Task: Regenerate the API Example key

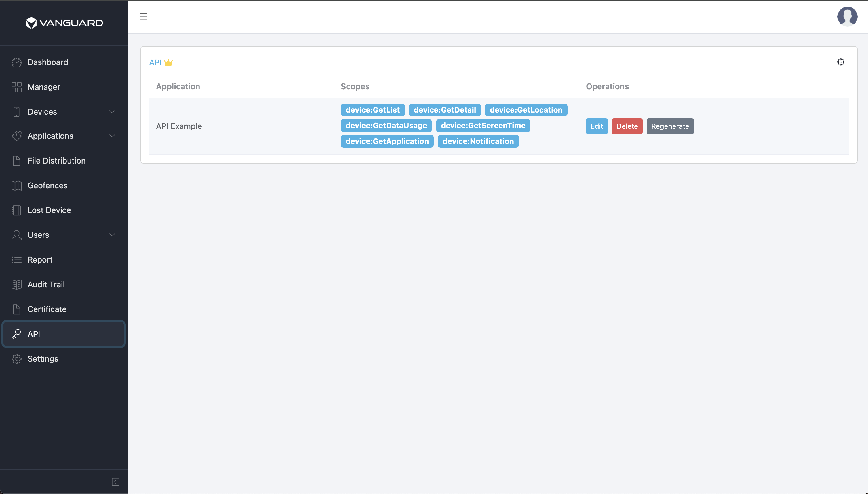Action: point(670,126)
